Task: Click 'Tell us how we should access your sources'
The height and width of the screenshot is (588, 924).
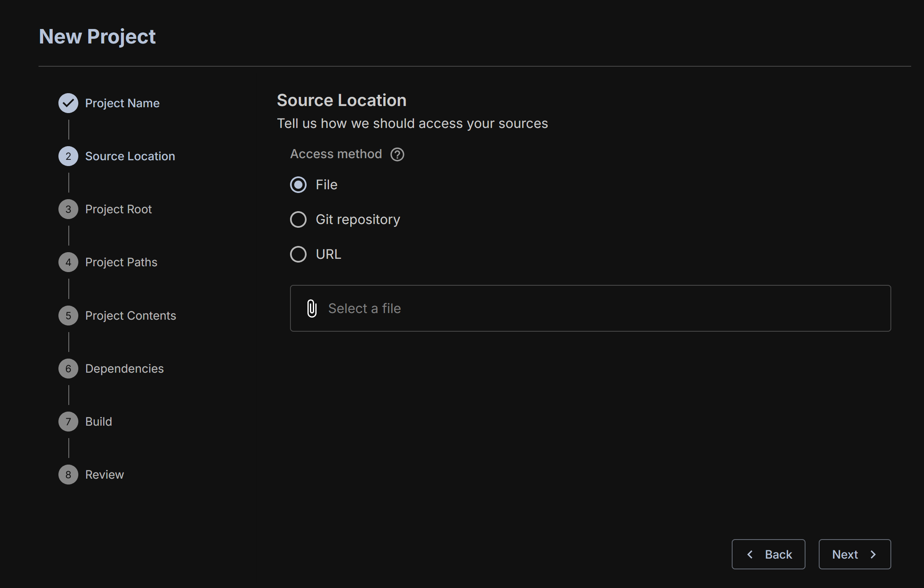Action: click(412, 123)
